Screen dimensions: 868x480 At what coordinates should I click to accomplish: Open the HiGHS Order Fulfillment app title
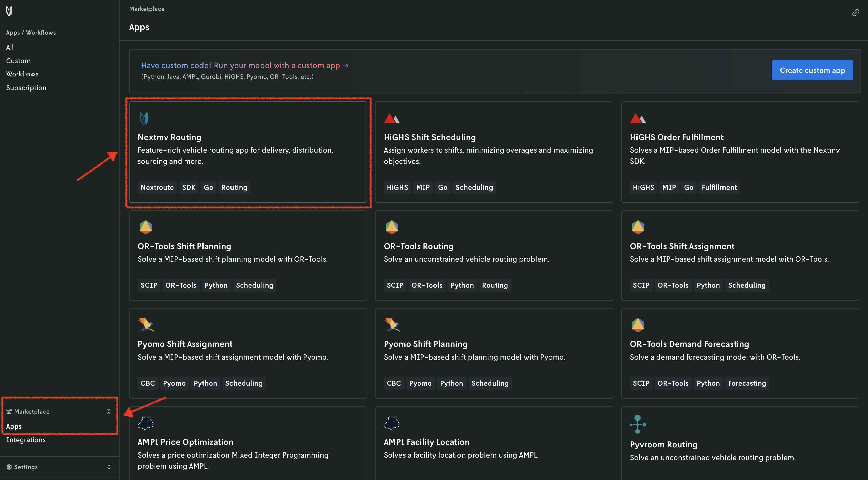[677, 137]
